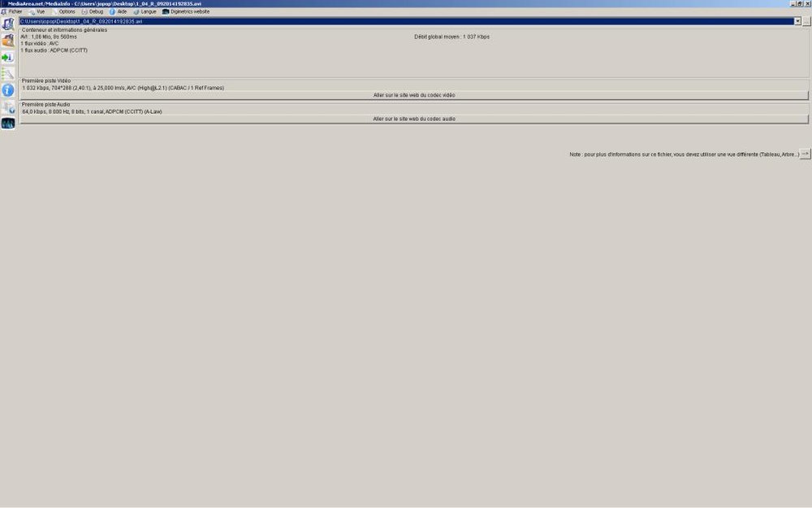Go to the audio codec website button
This screenshot has height=508, width=812.
[x=414, y=119]
